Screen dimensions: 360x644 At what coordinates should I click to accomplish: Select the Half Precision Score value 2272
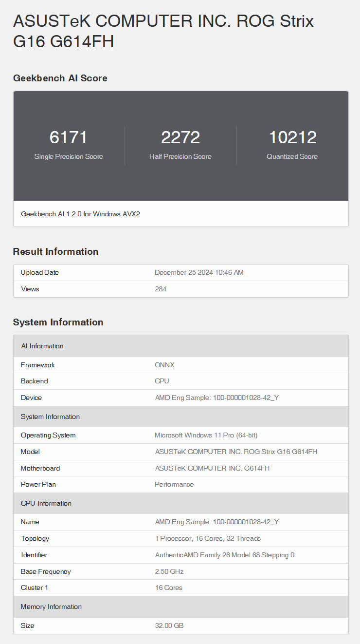point(180,137)
